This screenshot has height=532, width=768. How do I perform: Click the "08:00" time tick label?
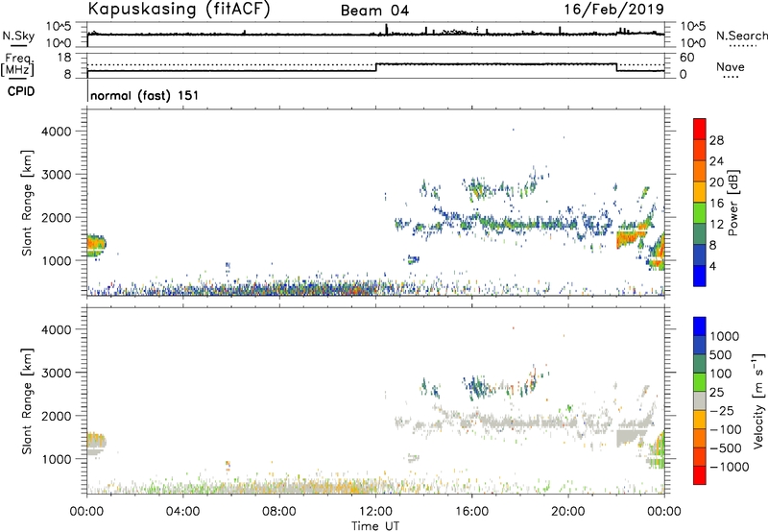point(279,512)
